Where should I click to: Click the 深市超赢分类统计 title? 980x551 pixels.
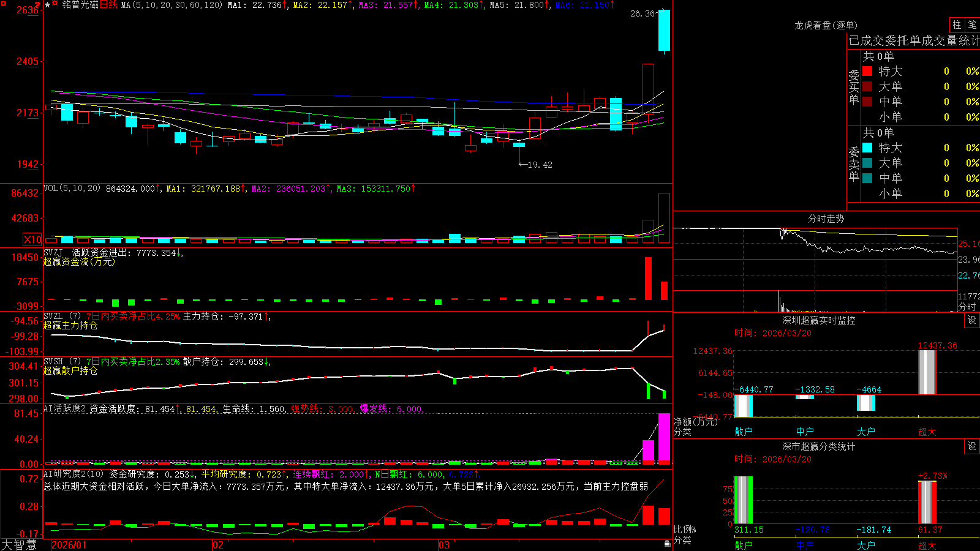click(819, 446)
